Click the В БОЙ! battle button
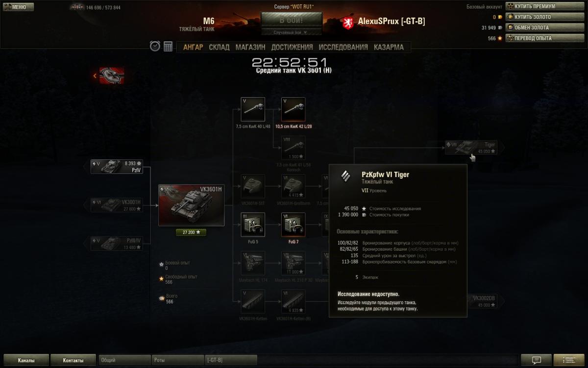The width and height of the screenshot is (588, 368). (292, 21)
